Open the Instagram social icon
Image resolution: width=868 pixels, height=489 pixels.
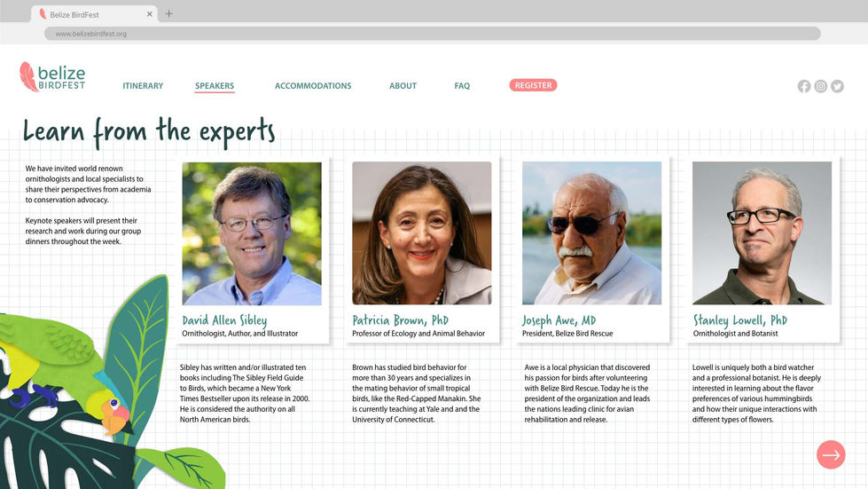pyautogui.click(x=820, y=86)
